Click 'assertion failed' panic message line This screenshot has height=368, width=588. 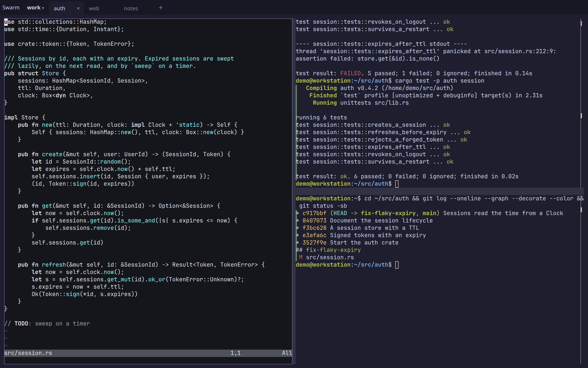(x=367, y=59)
